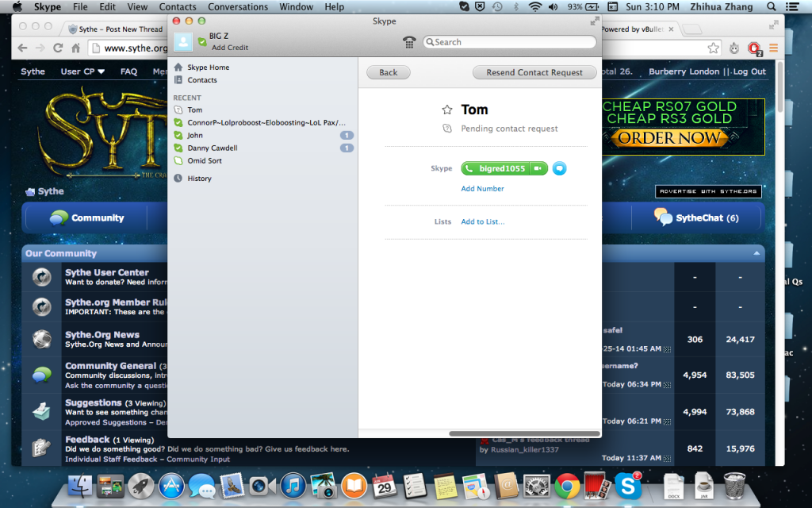Close the 'Powered by vBullet' Chrome tab
This screenshot has height=508, width=812.
[671, 29]
